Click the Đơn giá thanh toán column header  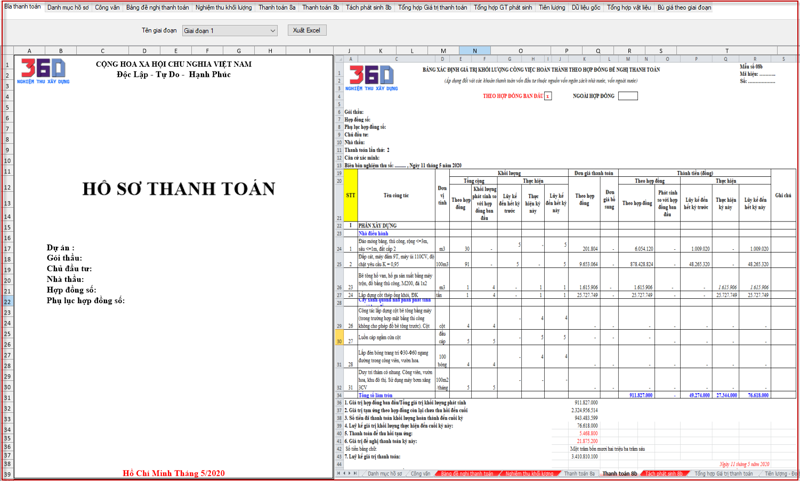click(593, 173)
